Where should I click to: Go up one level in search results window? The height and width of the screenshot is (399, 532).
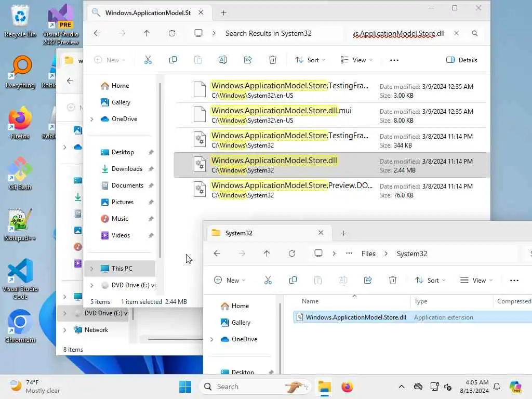click(x=147, y=33)
